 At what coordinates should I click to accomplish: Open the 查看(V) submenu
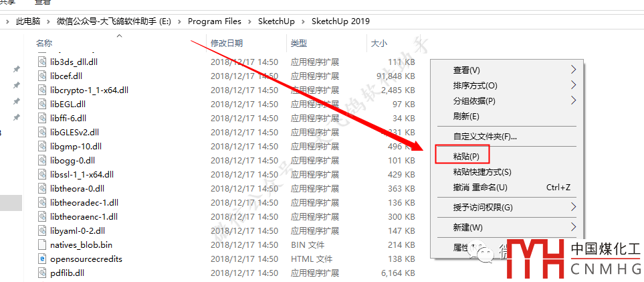pyautogui.click(x=507, y=70)
